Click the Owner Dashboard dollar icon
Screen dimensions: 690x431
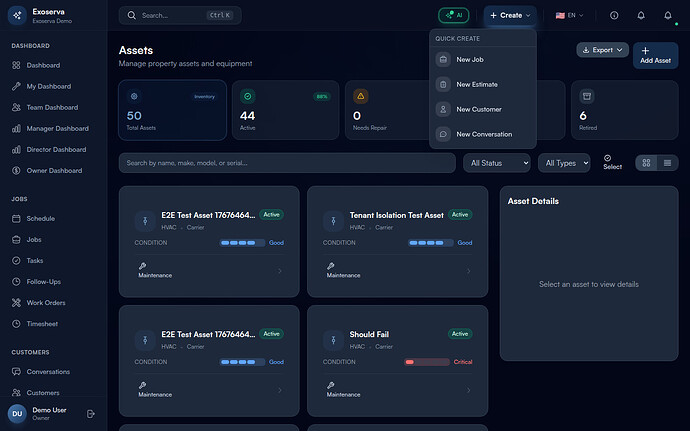coord(17,171)
